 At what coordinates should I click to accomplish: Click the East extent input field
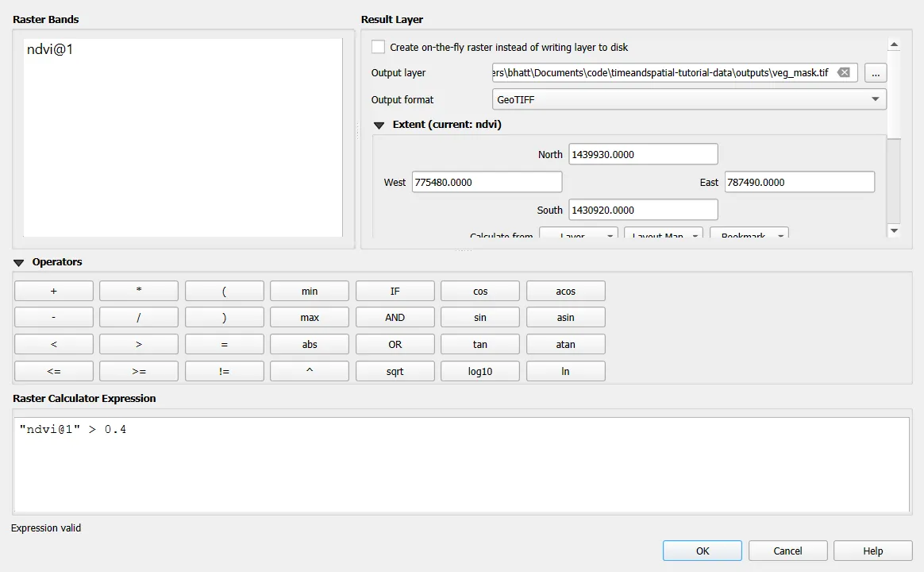(x=799, y=182)
